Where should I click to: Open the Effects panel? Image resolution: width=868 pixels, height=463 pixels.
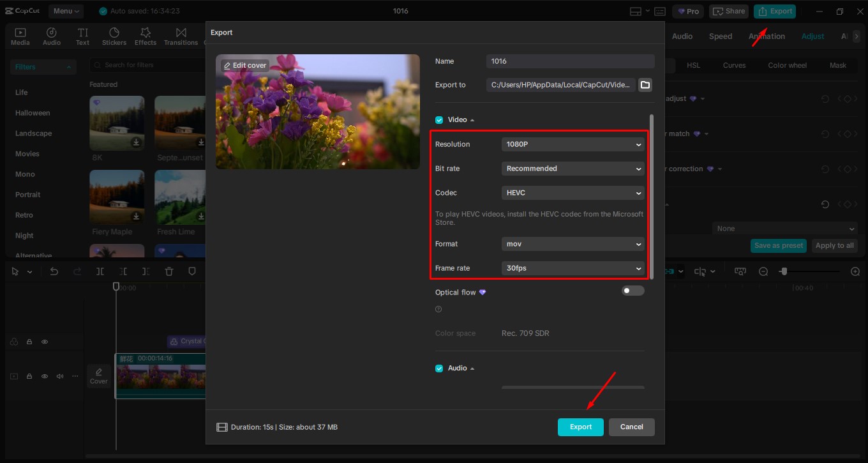(145, 36)
